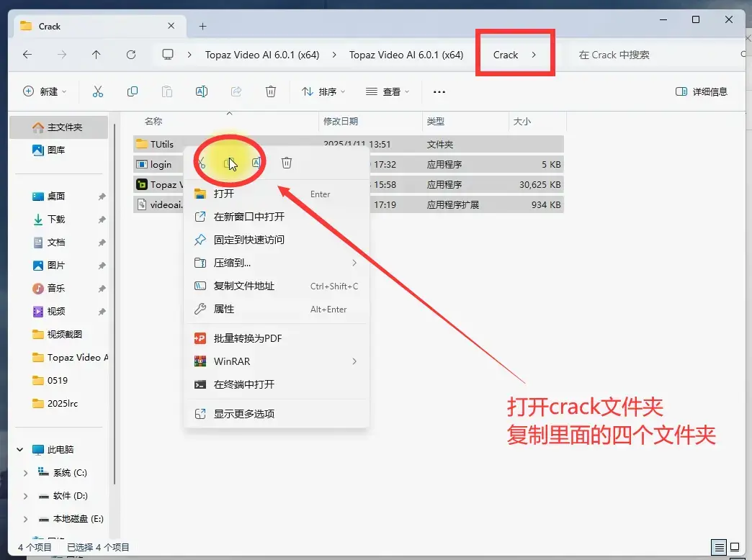Image resolution: width=752 pixels, height=560 pixels.
Task: Click the Delete icon in the context menu
Action: point(286,163)
